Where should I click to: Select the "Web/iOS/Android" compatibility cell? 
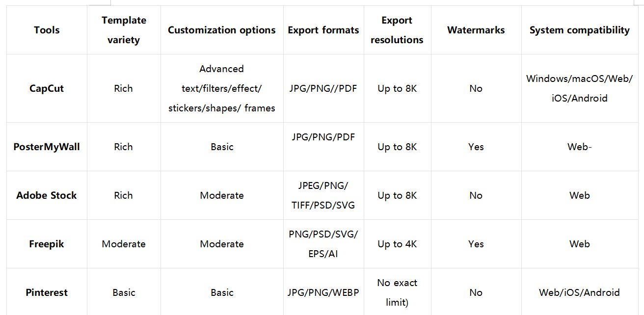point(579,292)
